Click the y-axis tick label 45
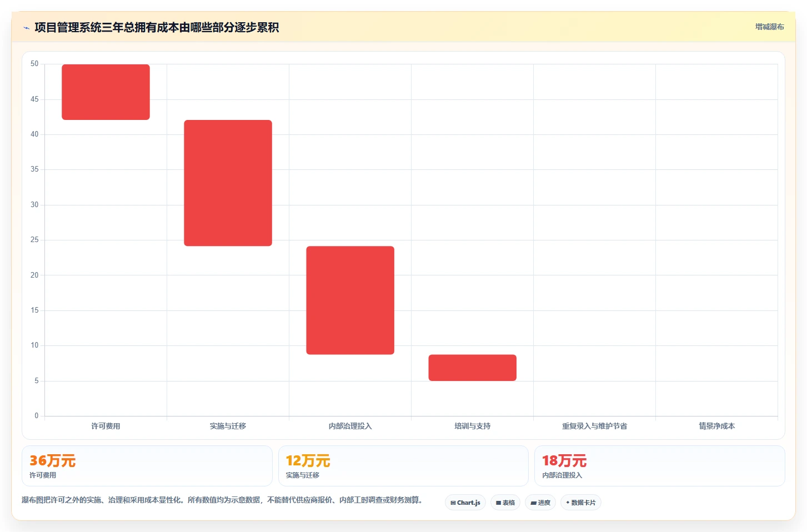Viewport: 807px width, 532px height. [x=34, y=99]
